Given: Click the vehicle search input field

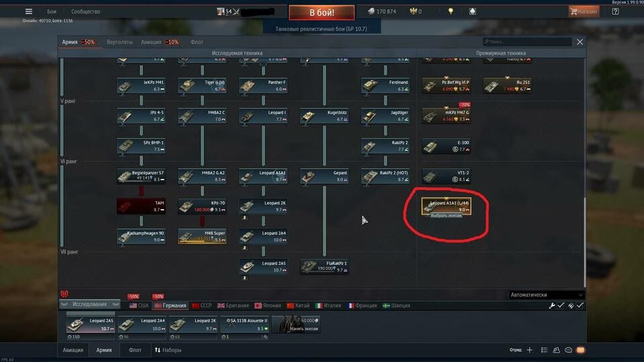Looking at the screenshot, I should pyautogui.click(x=527, y=42).
